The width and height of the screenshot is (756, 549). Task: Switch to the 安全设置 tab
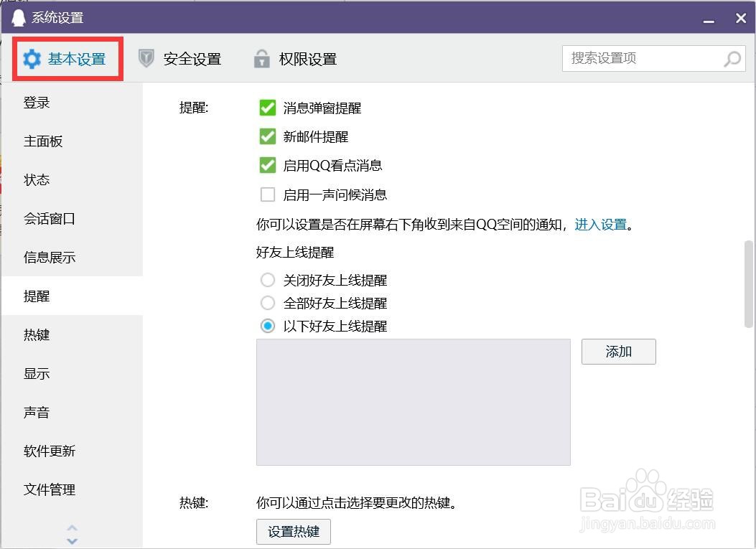tap(189, 59)
